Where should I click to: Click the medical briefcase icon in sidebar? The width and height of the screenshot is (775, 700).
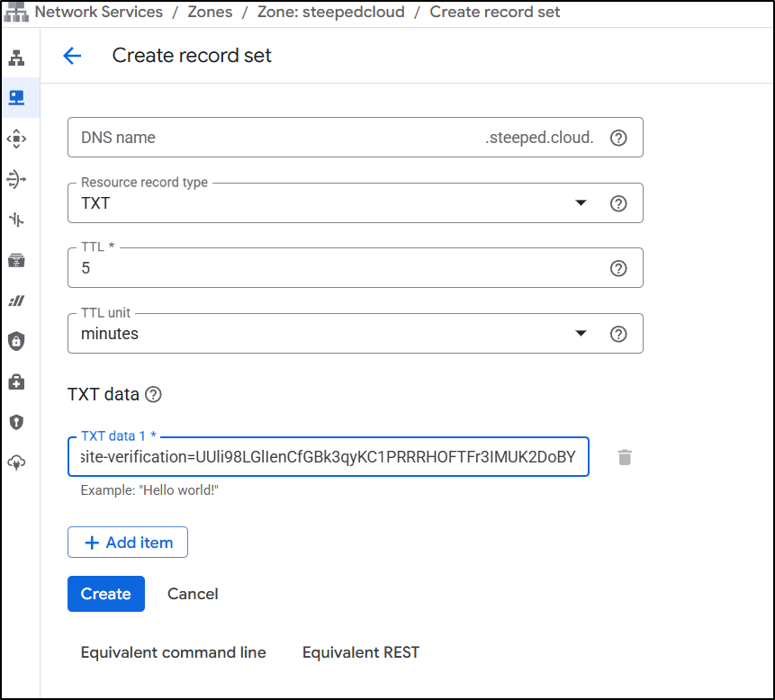pyautogui.click(x=17, y=381)
